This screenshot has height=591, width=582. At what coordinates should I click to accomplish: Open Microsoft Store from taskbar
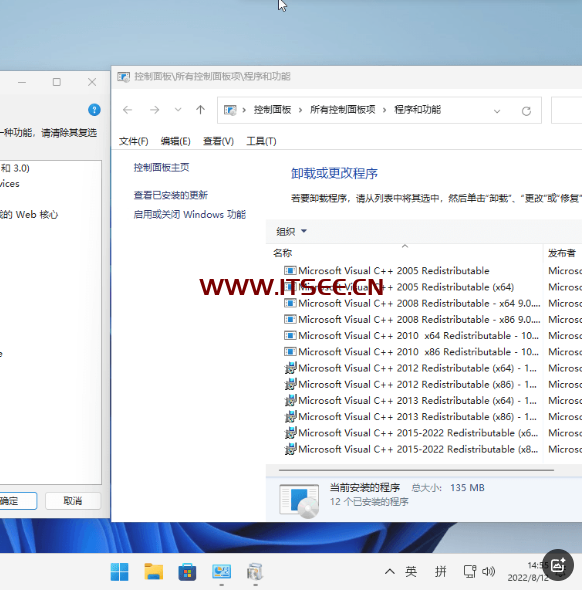tap(187, 572)
